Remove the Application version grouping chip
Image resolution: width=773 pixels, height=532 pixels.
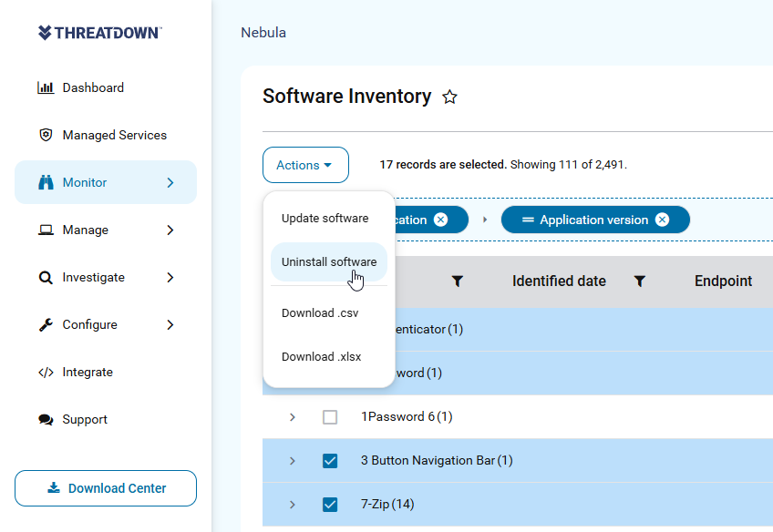tap(662, 220)
